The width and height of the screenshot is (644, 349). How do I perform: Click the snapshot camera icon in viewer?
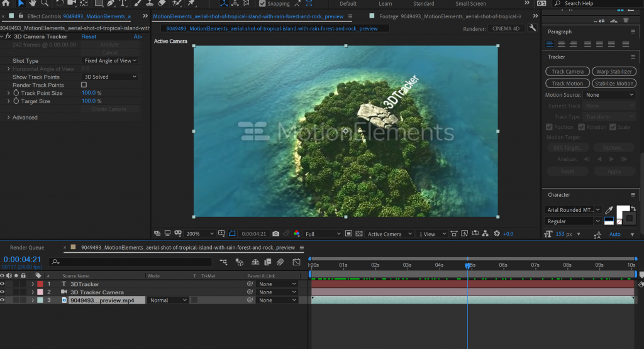[x=276, y=234]
